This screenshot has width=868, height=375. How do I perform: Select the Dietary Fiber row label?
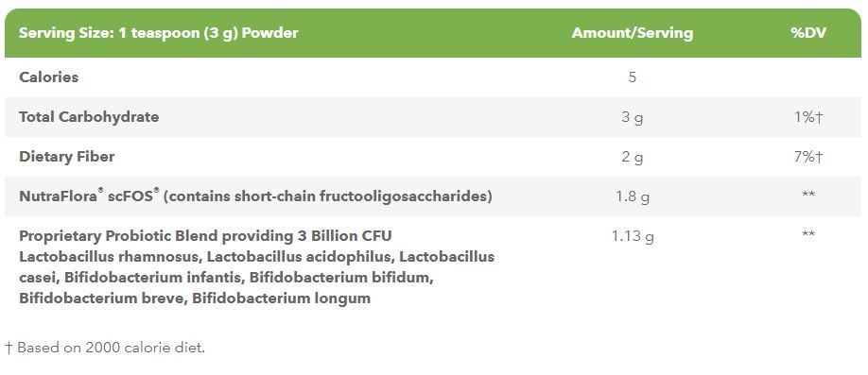coord(67,157)
